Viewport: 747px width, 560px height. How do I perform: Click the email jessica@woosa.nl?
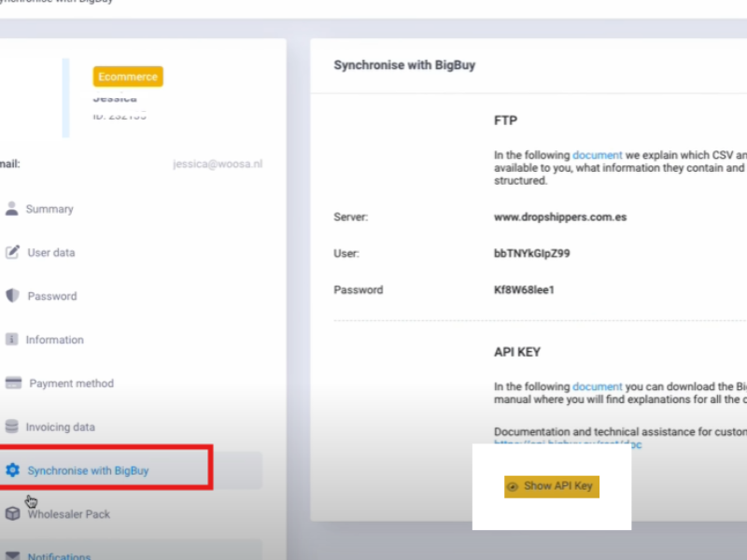tap(218, 164)
